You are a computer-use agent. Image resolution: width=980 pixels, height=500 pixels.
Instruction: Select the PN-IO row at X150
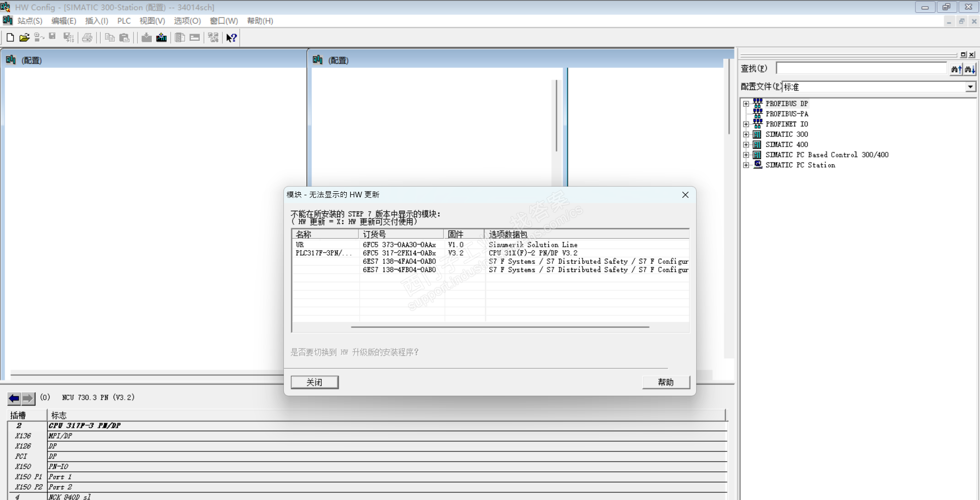click(x=367, y=467)
